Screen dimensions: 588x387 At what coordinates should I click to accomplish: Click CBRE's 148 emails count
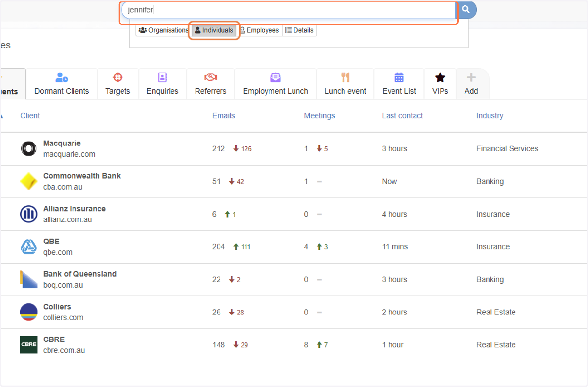219,345
